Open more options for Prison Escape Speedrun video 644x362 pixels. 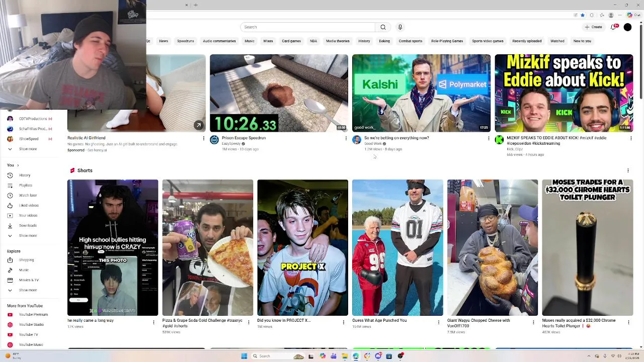click(x=346, y=138)
